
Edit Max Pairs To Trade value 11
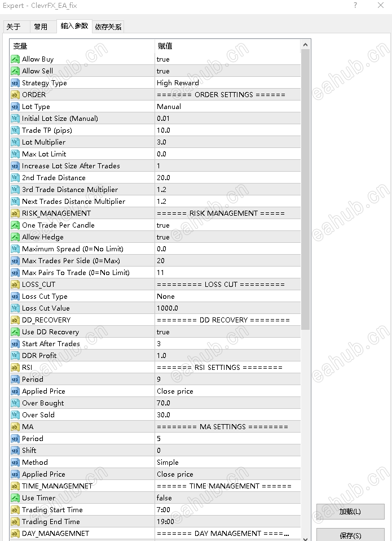[228, 272]
